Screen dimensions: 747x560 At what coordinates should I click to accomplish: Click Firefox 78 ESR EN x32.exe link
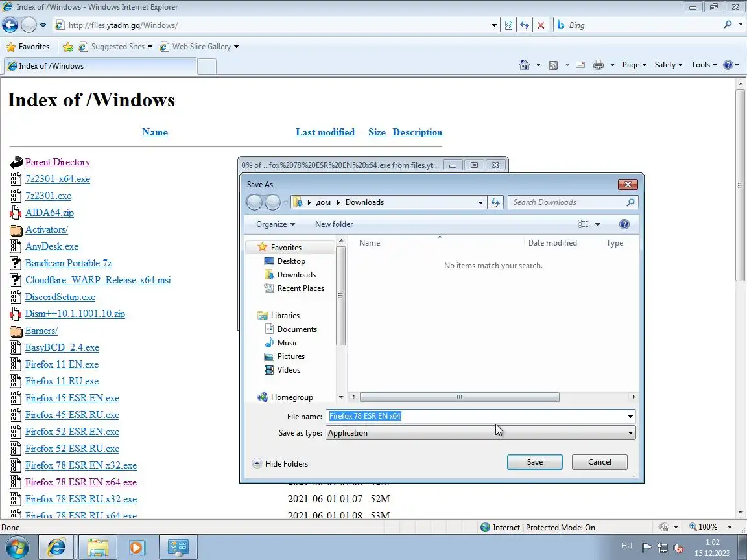[x=81, y=465]
